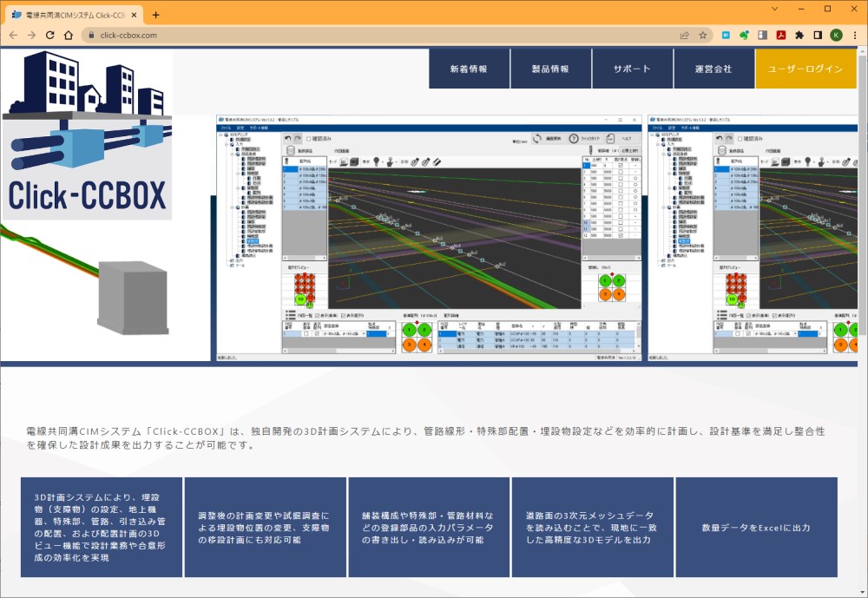The height and width of the screenshot is (598, 868).
Task: Open the tab search chevron
Action: pyautogui.click(x=774, y=9)
